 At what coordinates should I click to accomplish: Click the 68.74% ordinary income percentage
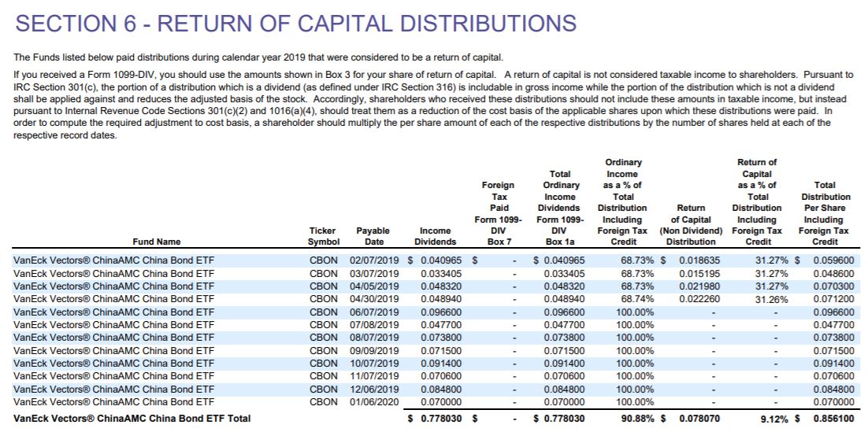pos(637,299)
